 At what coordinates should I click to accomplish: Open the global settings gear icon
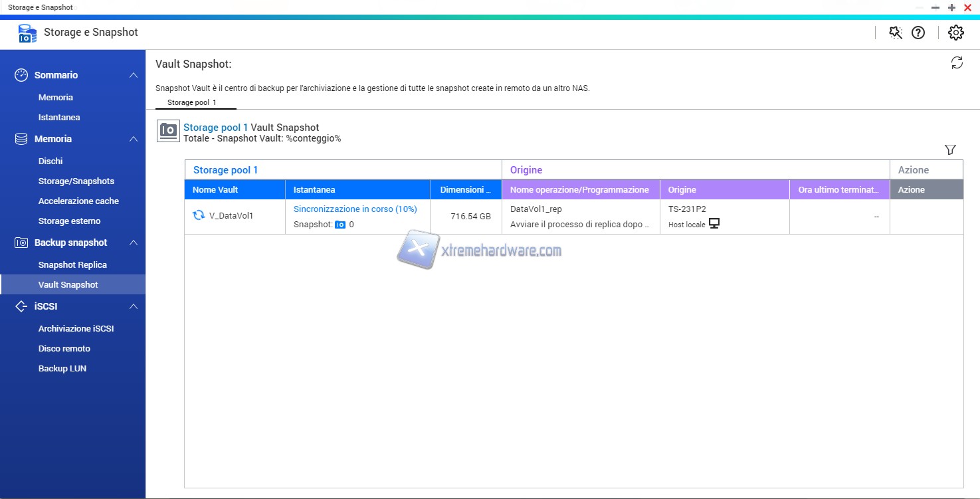tap(955, 33)
